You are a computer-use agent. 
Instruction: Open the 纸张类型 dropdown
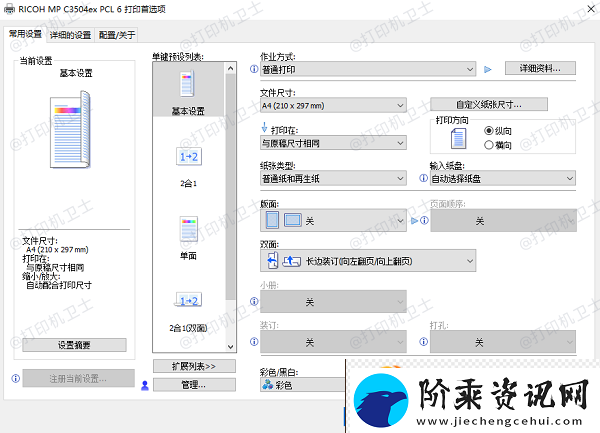pyautogui.click(x=333, y=178)
